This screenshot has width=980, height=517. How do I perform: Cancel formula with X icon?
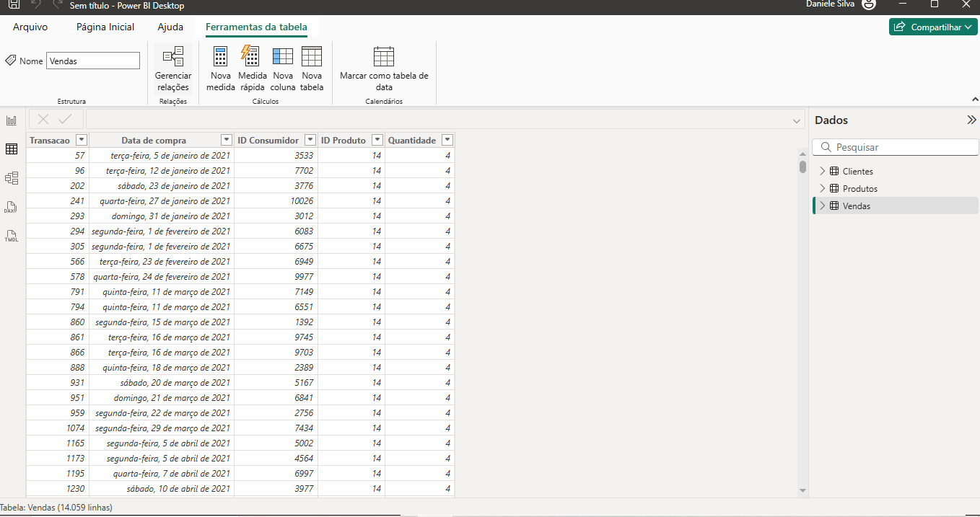point(43,120)
